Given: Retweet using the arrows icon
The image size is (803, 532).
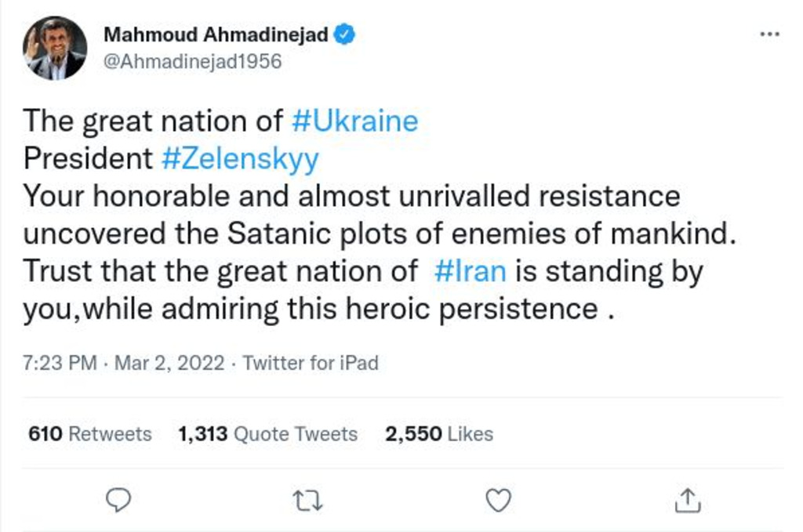Looking at the screenshot, I should click(307, 498).
